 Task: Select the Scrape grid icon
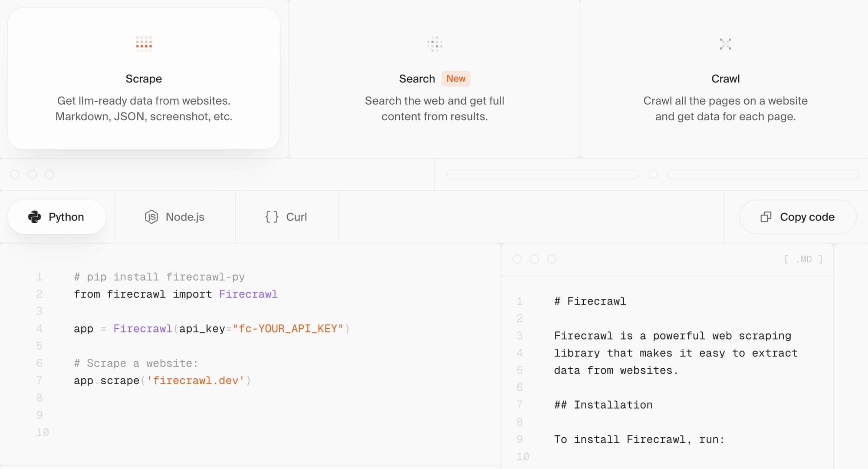click(144, 44)
